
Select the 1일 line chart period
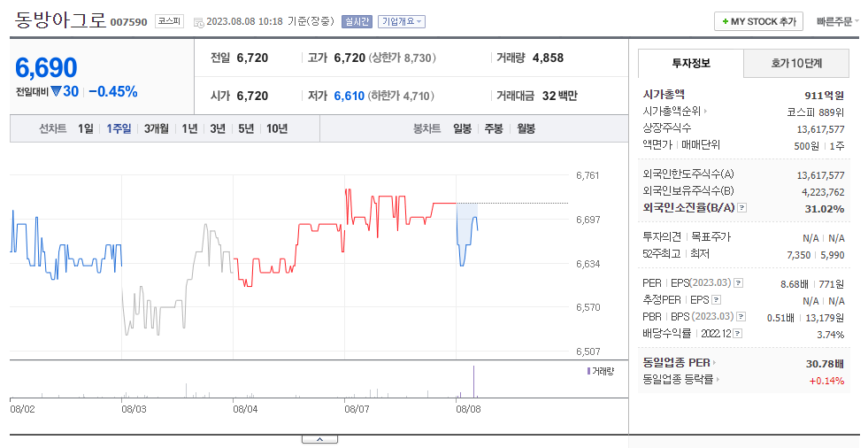pos(86,128)
